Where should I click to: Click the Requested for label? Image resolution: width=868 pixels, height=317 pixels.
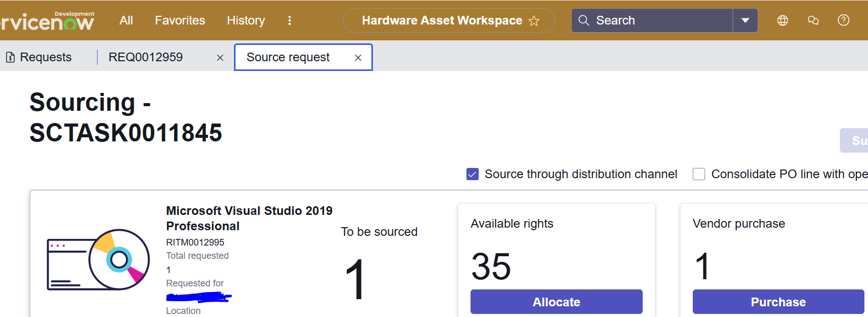pos(195,283)
